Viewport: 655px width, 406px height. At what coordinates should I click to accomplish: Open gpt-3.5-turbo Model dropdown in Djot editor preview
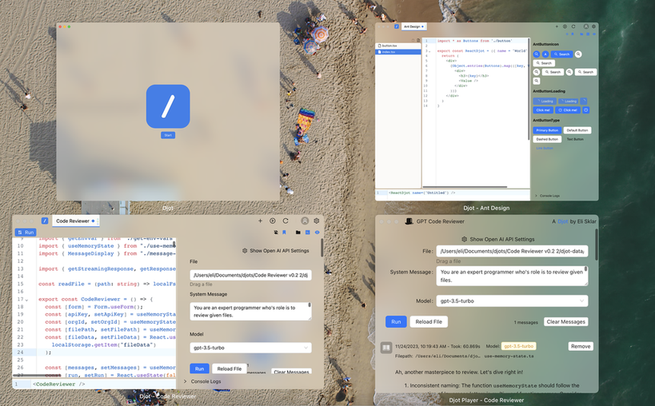[251, 348]
